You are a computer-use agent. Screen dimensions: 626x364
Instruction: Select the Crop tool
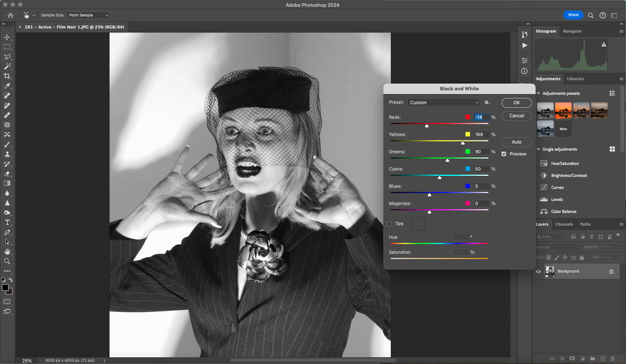coord(7,76)
